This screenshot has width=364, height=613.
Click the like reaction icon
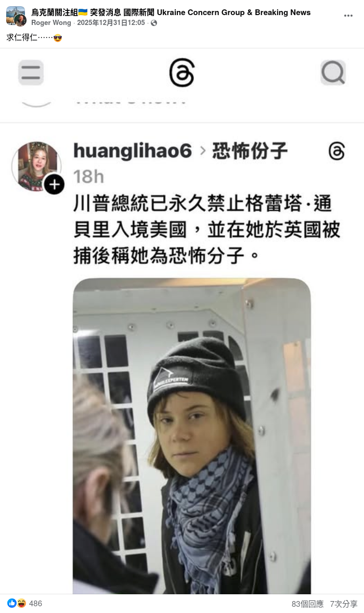tap(12, 603)
